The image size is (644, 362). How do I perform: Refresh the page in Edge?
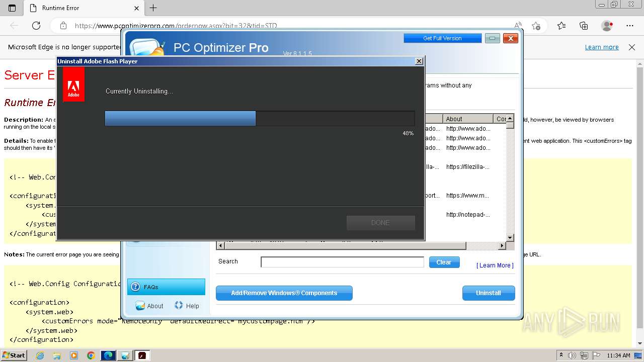(x=36, y=26)
